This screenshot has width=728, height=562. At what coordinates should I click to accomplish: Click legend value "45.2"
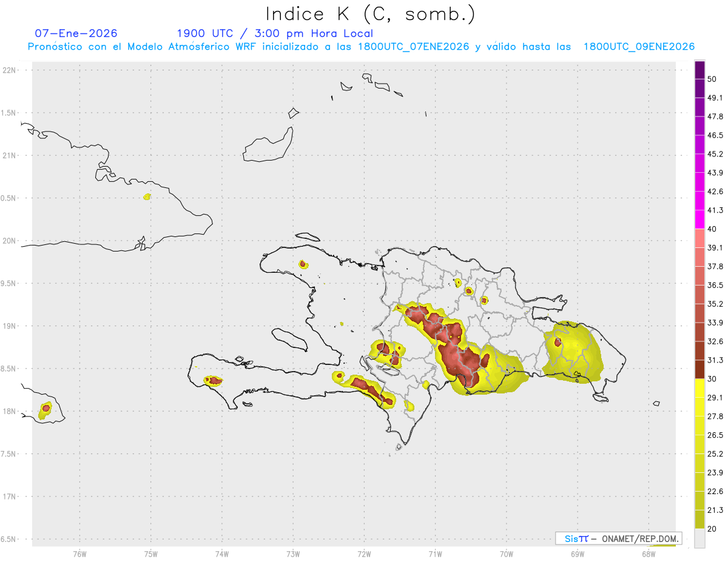[x=715, y=154]
